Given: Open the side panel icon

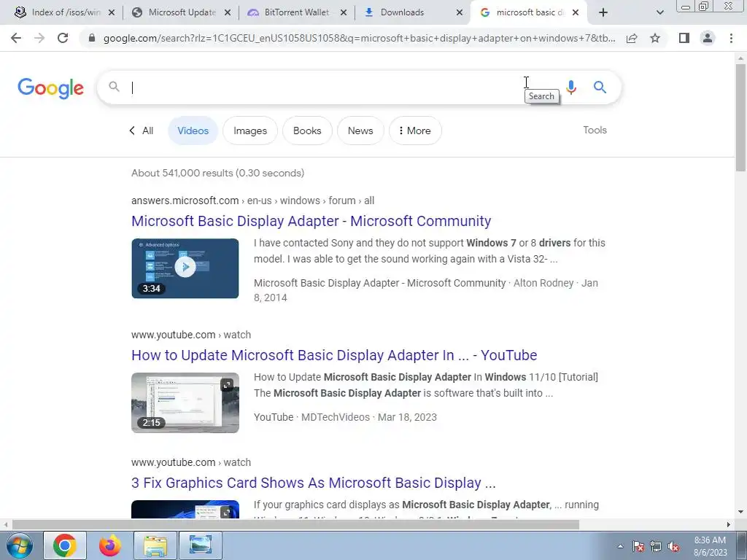Looking at the screenshot, I should click(684, 38).
